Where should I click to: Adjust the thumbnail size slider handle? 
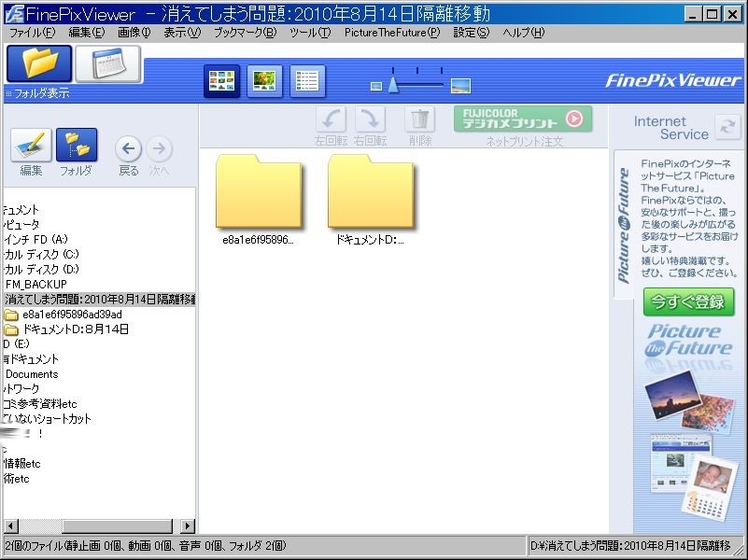tap(393, 85)
